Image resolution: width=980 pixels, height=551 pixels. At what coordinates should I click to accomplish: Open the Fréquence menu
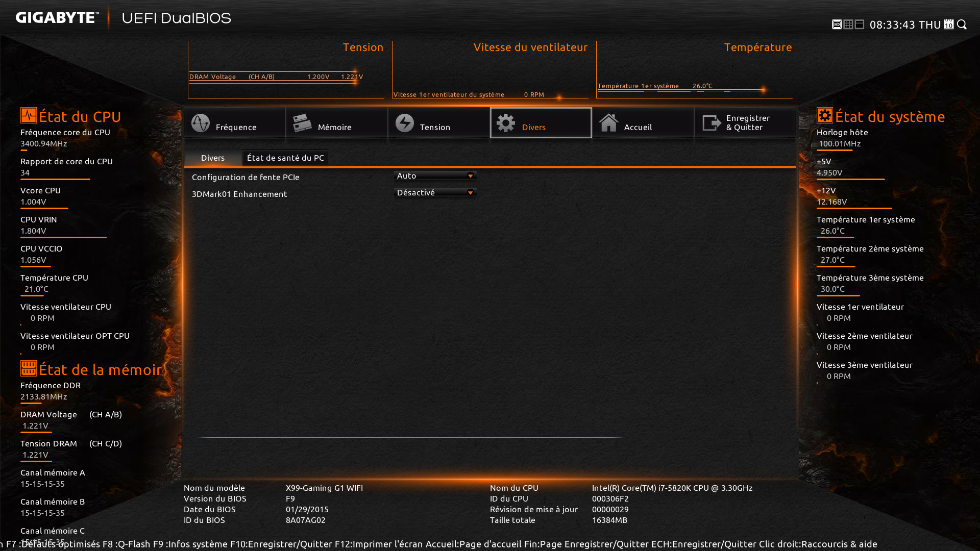(x=235, y=122)
